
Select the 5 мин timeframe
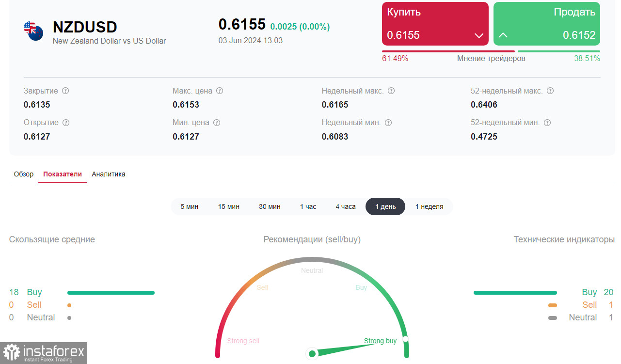coord(190,206)
